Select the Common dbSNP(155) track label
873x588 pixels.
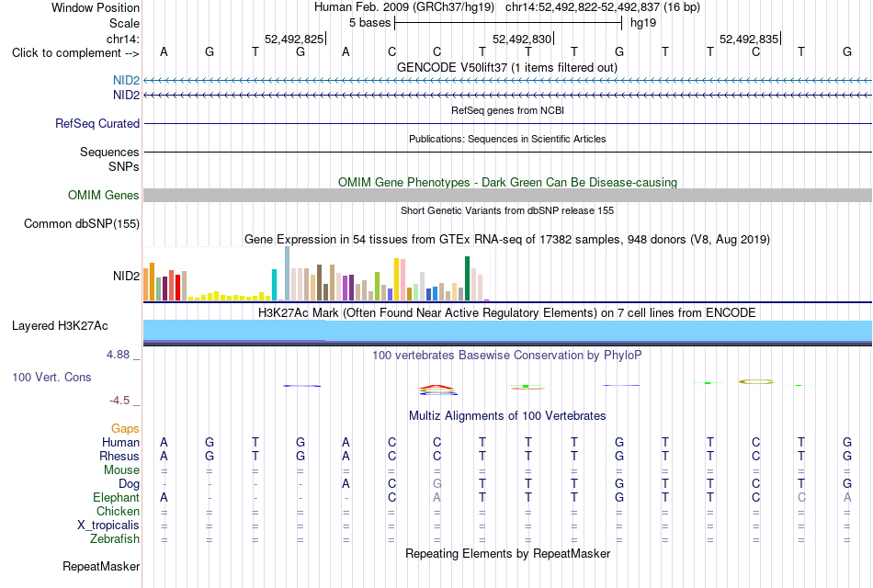click(82, 224)
